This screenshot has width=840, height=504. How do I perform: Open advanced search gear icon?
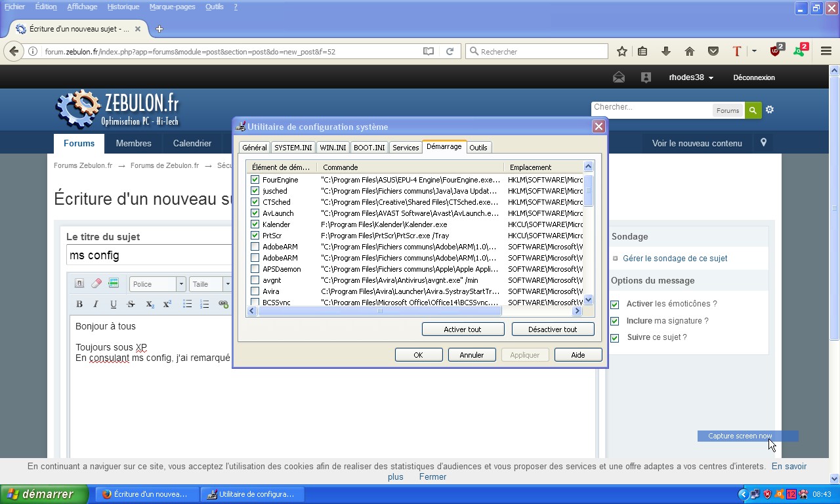[770, 110]
